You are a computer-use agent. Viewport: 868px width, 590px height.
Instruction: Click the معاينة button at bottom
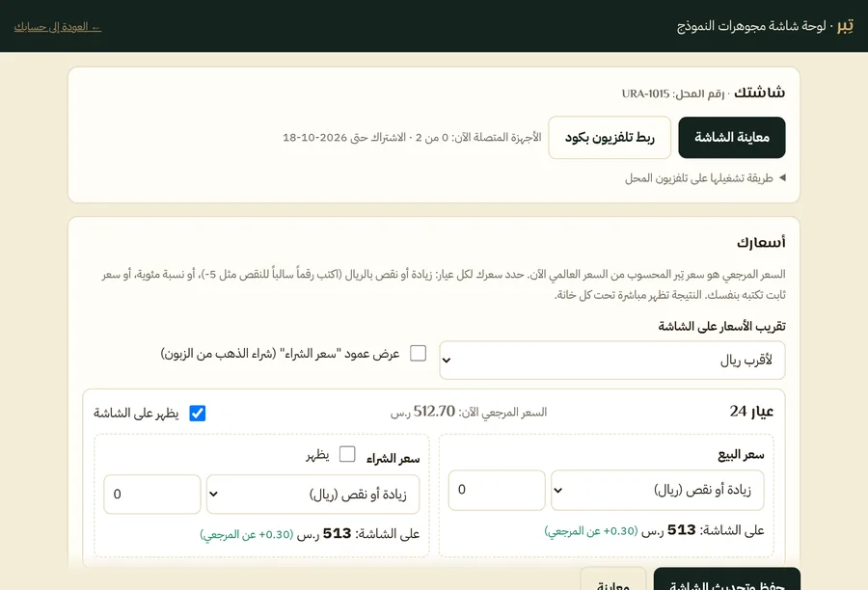tap(612, 579)
